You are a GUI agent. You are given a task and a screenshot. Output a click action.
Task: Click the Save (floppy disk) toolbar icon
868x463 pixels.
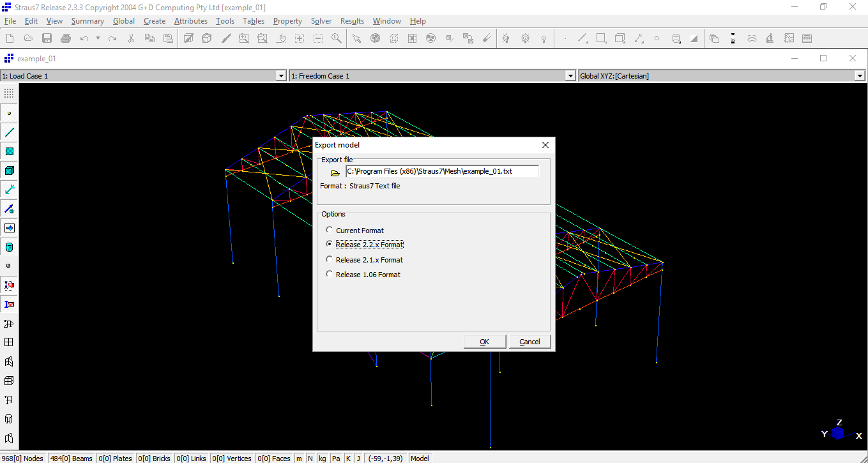[x=47, y=38]
